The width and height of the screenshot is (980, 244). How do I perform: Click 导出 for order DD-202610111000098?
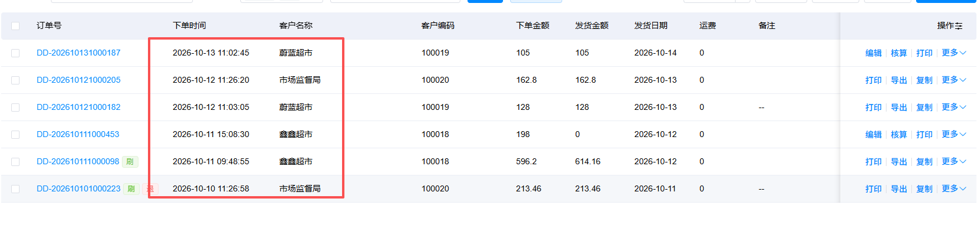tap(899, 162)
